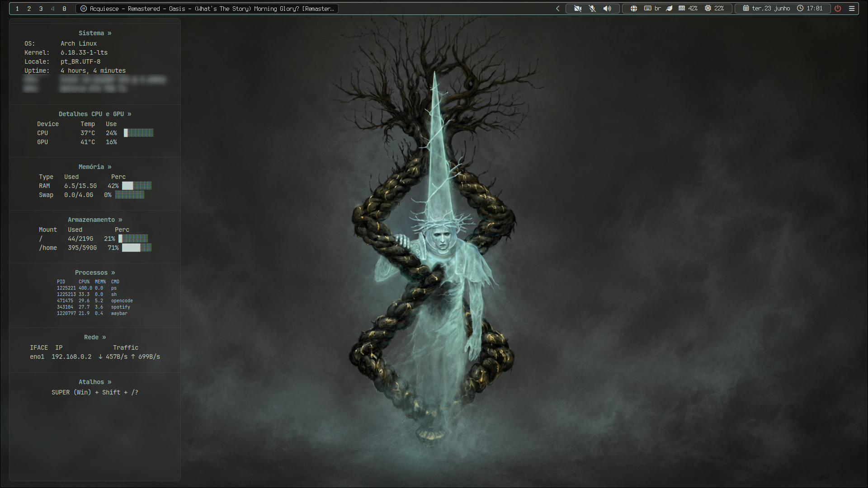
Task: Click the Processos » header
Action: click(95, 272)
